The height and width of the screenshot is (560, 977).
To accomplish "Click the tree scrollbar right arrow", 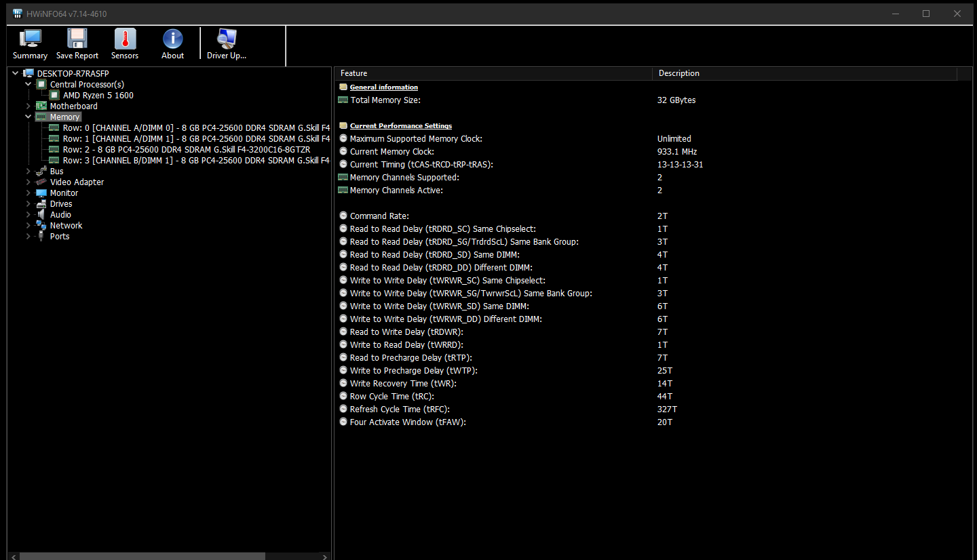I will [x=326, y=556].
